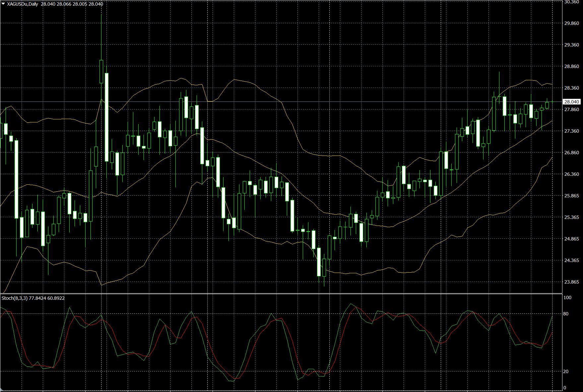
Task: Click the 23.865 price scale label
Action: click(x=572, y=282)
